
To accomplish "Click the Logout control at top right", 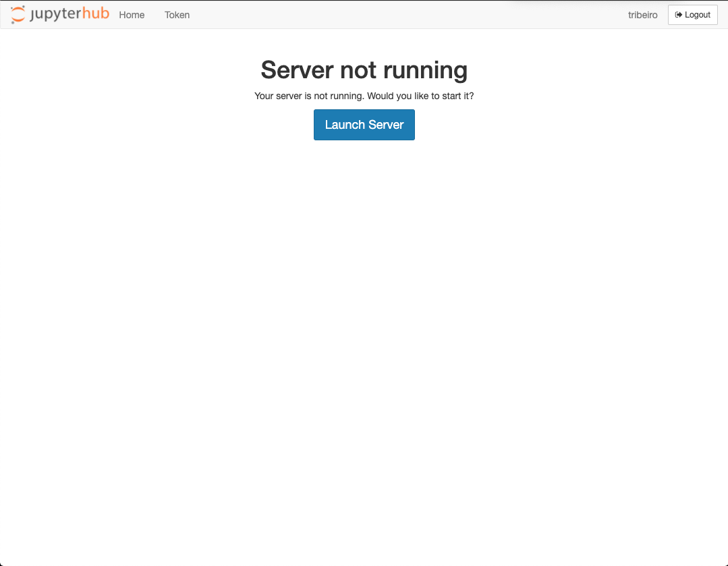I will point(692,14).
